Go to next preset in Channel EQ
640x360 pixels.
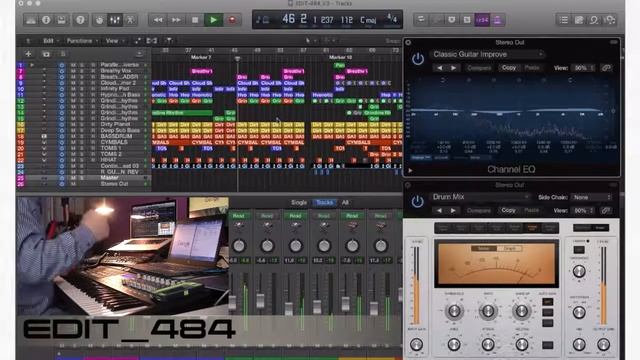[453, 68]
